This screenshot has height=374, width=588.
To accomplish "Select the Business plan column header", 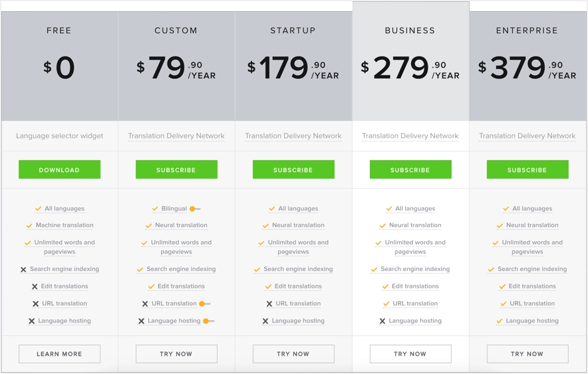I will [x=410, y=31].
